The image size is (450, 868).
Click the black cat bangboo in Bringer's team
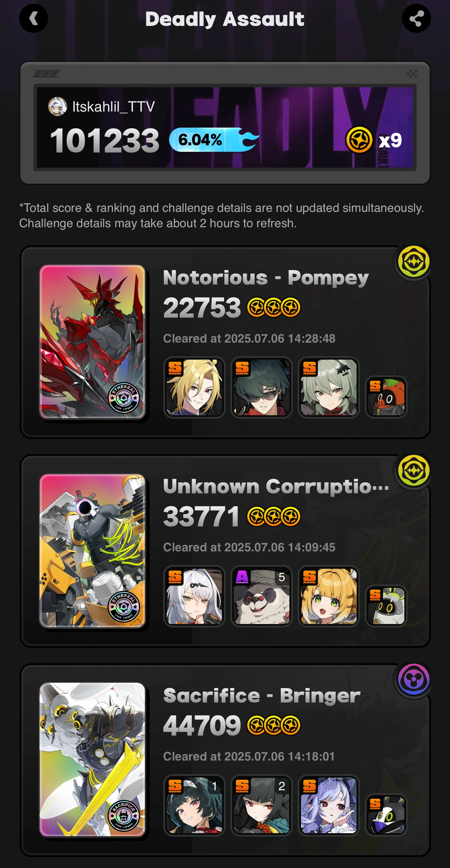point(386,814)
